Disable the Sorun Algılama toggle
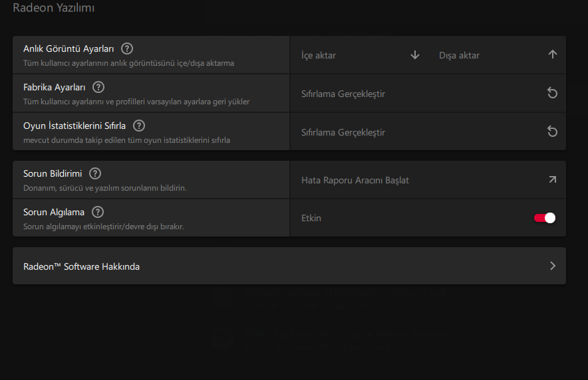This screenshot has width=588, height=380. coord(545,218)
